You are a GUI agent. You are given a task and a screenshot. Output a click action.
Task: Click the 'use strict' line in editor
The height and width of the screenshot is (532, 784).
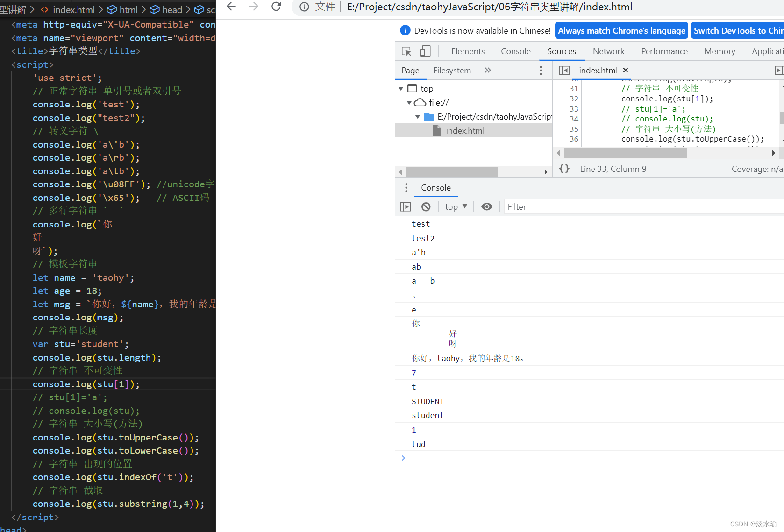point(67,78)
